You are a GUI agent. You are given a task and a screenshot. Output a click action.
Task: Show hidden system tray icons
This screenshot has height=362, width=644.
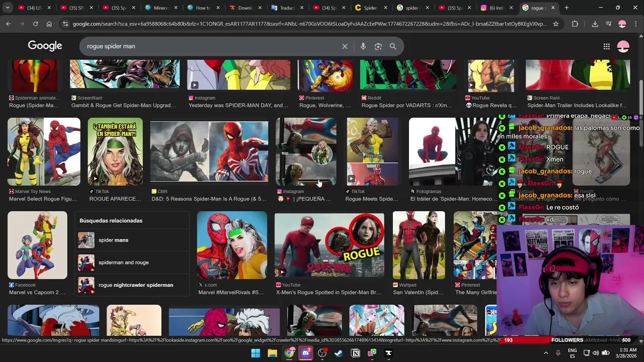point(546,353)
